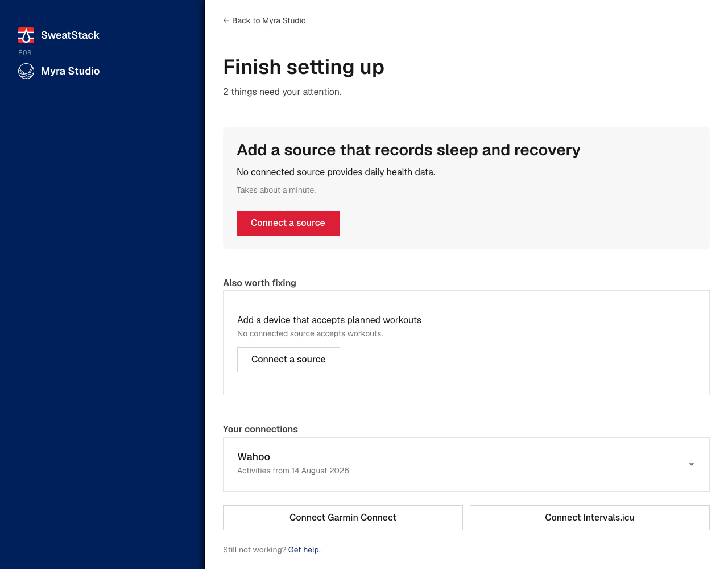Image resolution: width=728 pixels, height=569 pixels.
Task: Click "2 things need your attention." text
Action: [x=282, y=92]
